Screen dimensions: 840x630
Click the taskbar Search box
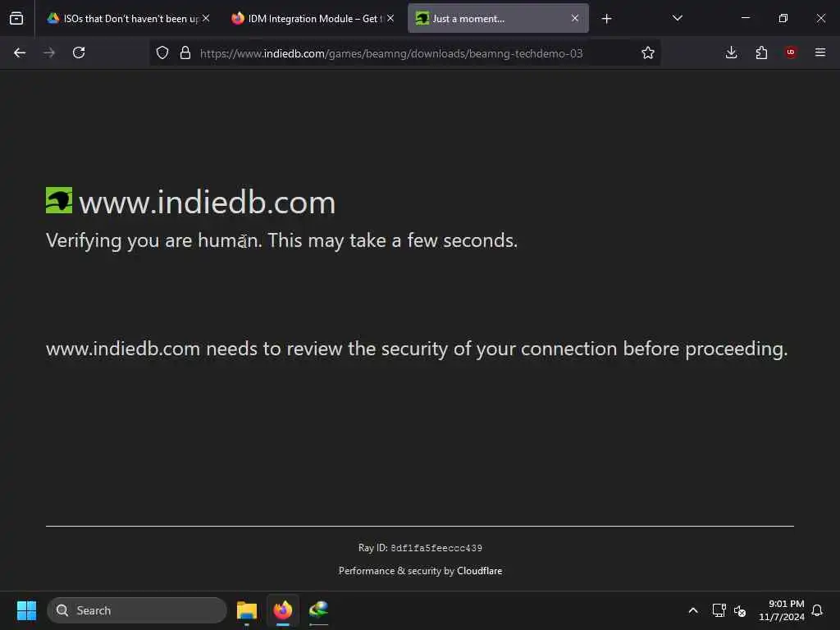click(x=137, y=610)
